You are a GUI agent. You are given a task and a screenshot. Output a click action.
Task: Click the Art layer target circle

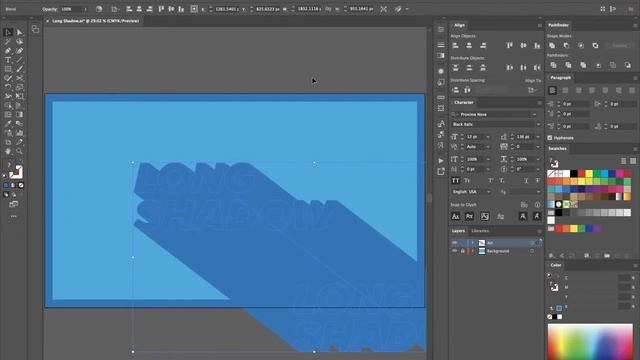(x=532, y=243)
